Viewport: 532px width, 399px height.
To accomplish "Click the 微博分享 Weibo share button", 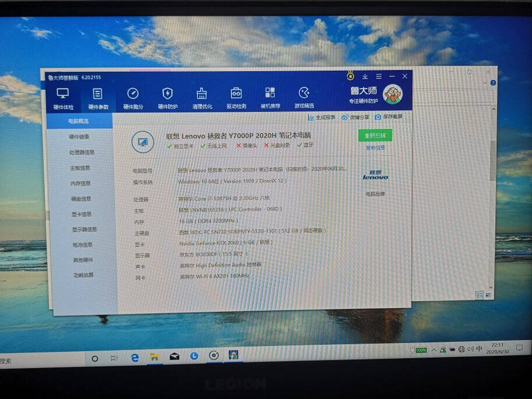I will (x=355, y=117).
